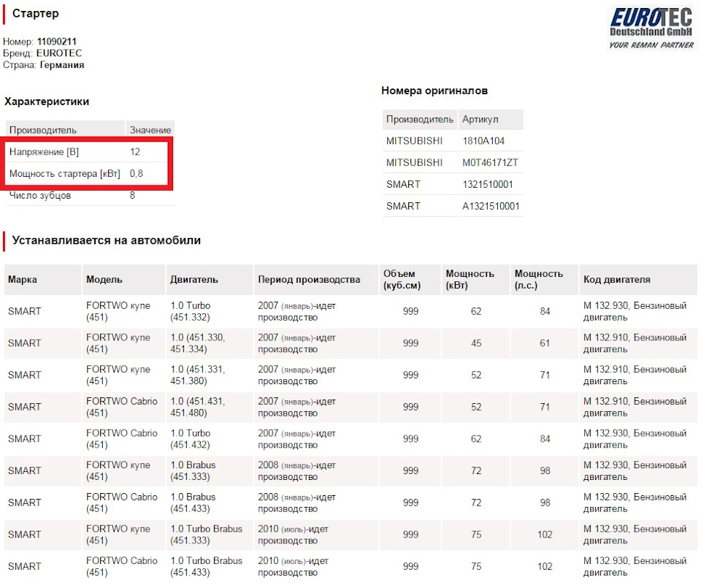The height and width of the screenshot is (588, 701).
Task: Click engine cell 1.0 Brabus (451.333)
Action: 193,470
